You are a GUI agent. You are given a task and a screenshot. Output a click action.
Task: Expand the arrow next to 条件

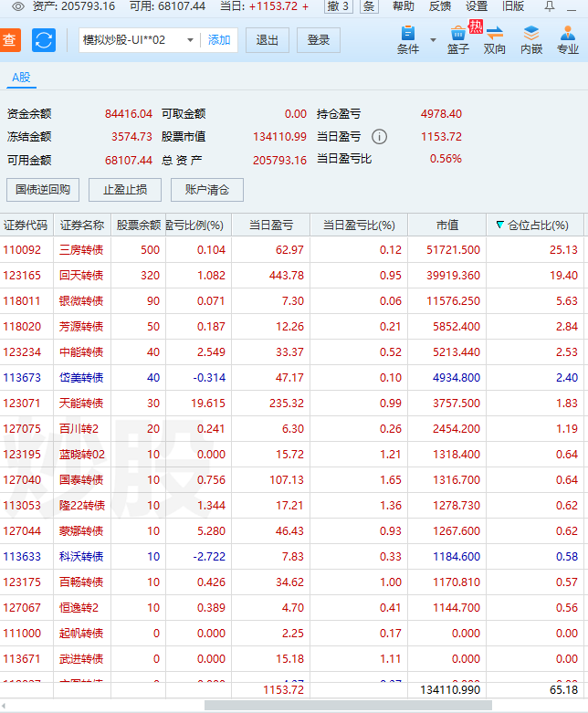(x=433, y=40)
